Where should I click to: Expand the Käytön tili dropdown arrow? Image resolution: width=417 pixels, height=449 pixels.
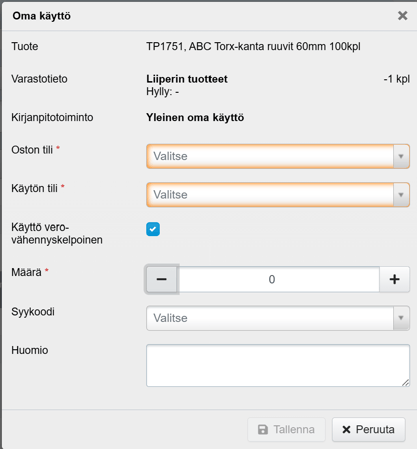click(401, 195)
